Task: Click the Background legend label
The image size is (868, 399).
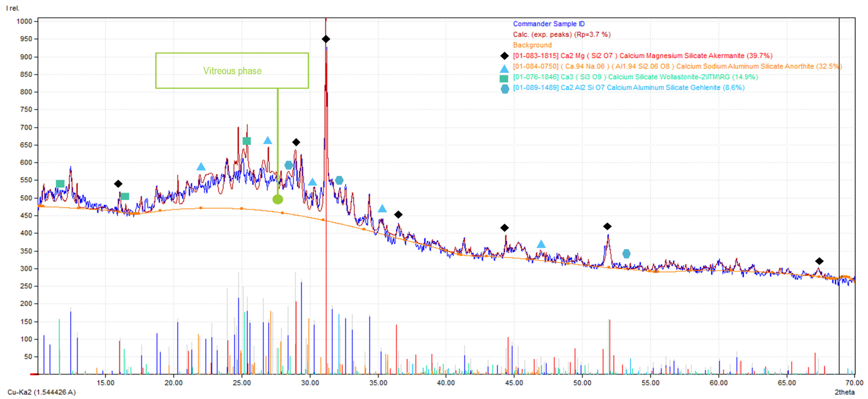Action: tap(532, 45)
